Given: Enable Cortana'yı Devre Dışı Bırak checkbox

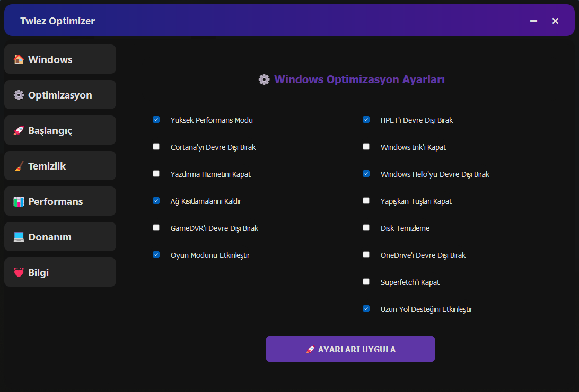Looking at the screenshot, I should click(x=156, y=146).
